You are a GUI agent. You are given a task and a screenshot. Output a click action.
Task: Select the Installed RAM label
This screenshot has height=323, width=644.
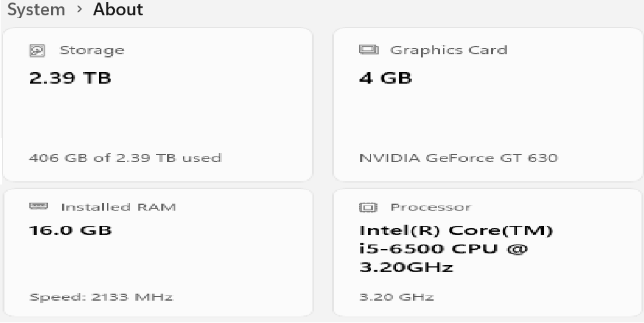click(x=118, y=207)
